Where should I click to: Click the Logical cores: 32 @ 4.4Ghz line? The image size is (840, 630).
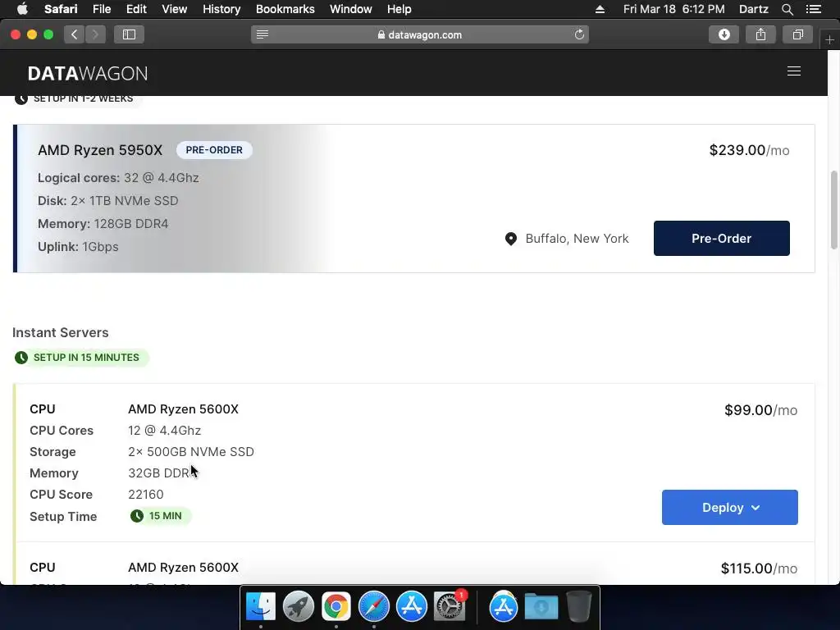click(x=118, y=178)
